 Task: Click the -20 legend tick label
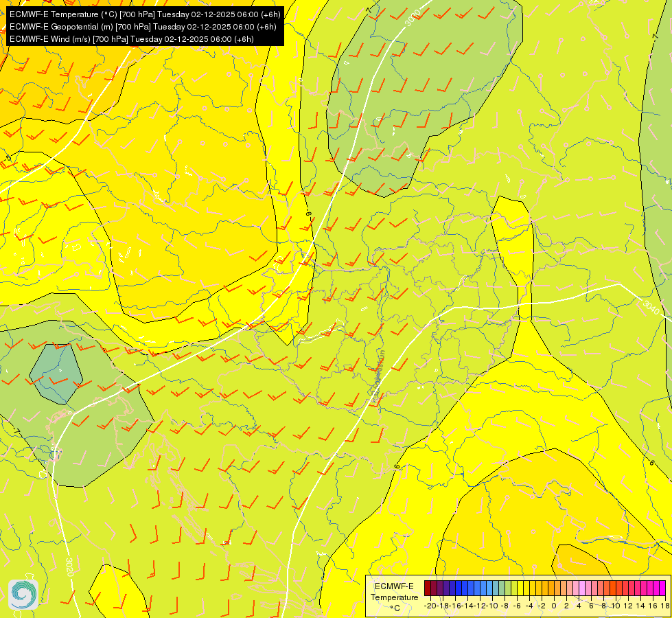click(x=430, y=606)
